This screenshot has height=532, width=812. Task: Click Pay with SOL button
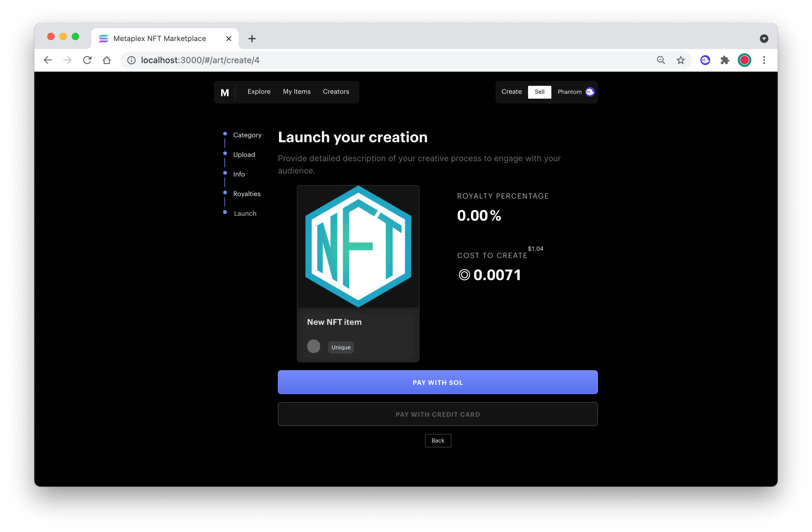[438, 382]
